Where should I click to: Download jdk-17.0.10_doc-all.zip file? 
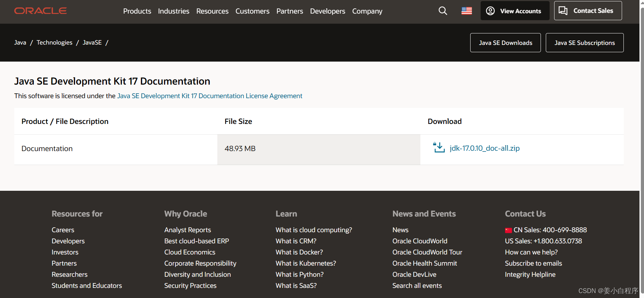point(484,148)
